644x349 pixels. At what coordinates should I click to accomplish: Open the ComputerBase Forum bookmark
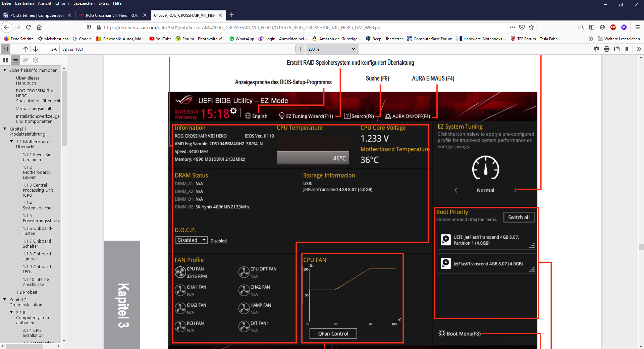(430, 39)
